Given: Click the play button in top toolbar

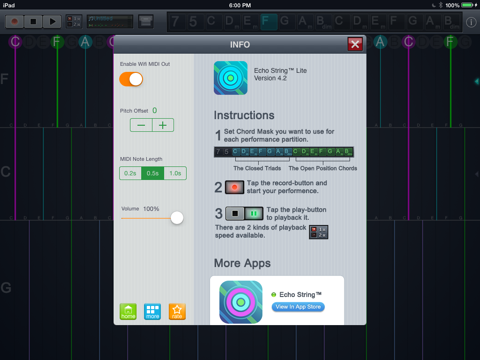Looking at the screenshot, I should 52,22.
